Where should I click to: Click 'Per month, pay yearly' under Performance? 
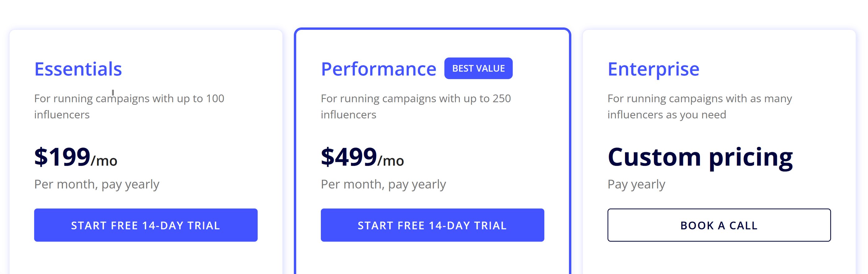383,184
